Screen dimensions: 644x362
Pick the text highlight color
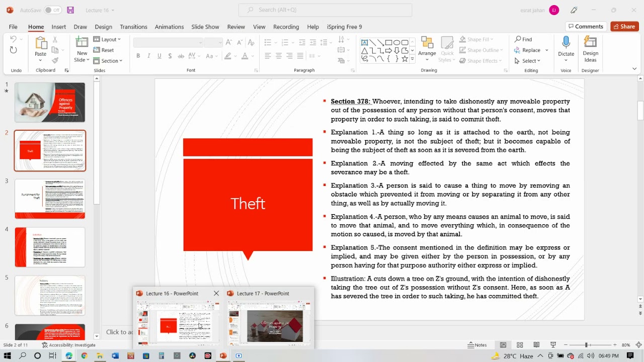coord(228,56)
